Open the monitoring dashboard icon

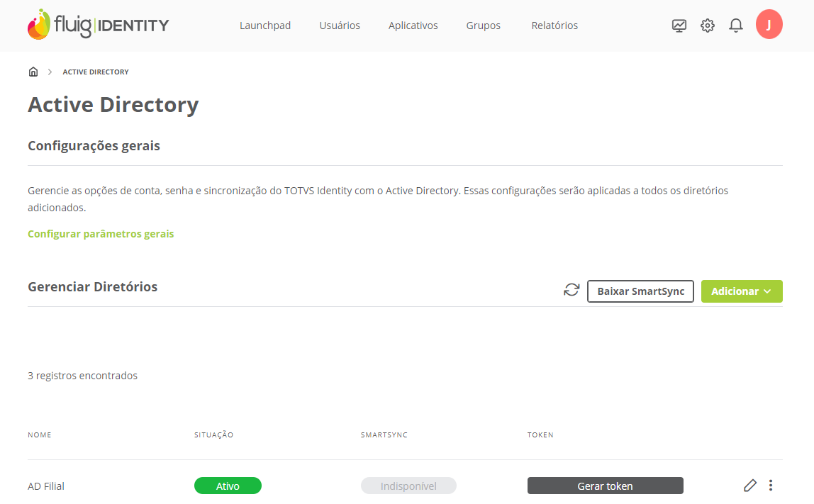pos(679,26)
